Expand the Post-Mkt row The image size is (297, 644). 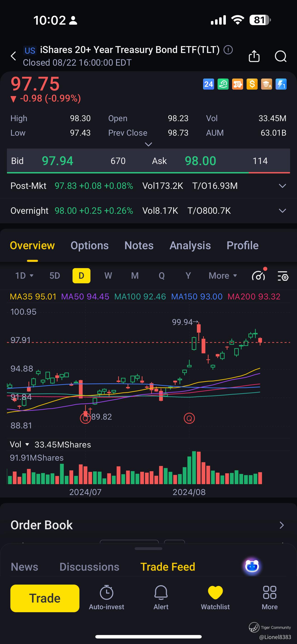[282, 186]
